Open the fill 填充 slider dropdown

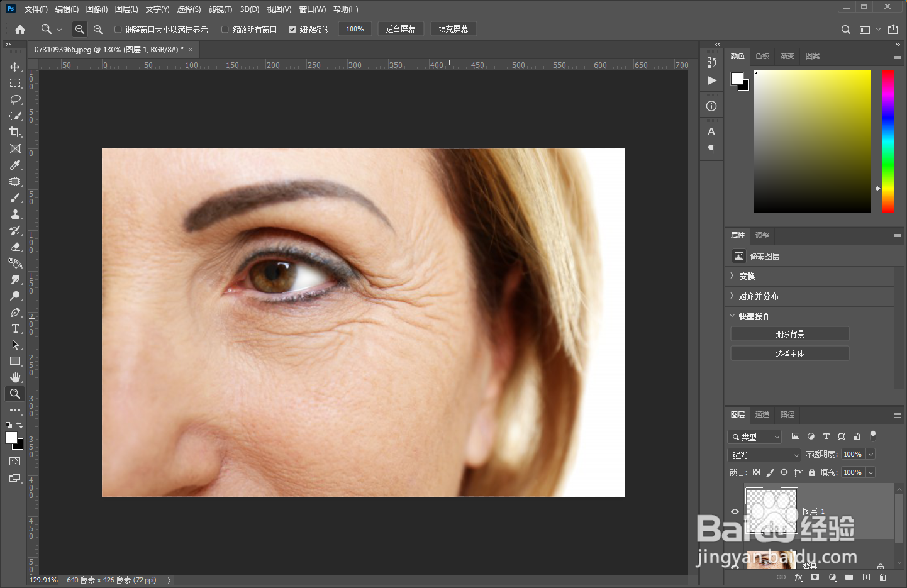click(871, 472)
